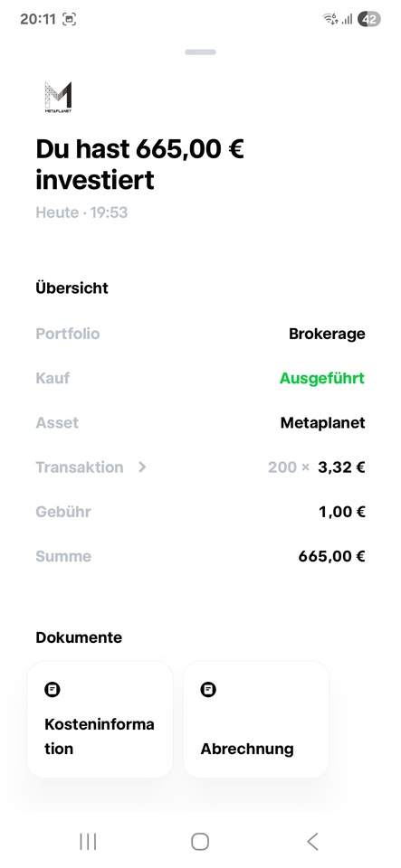
Task: Open Android recent apps button
Action: 88,842
